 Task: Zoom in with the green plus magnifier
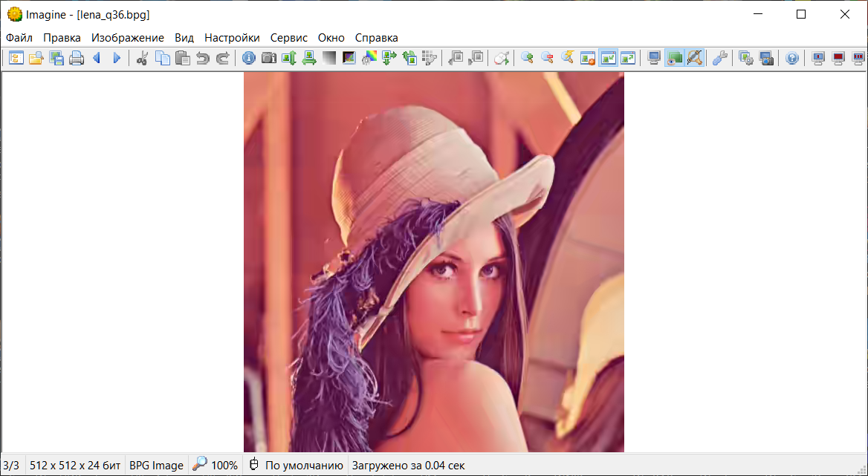coord(527,57)
